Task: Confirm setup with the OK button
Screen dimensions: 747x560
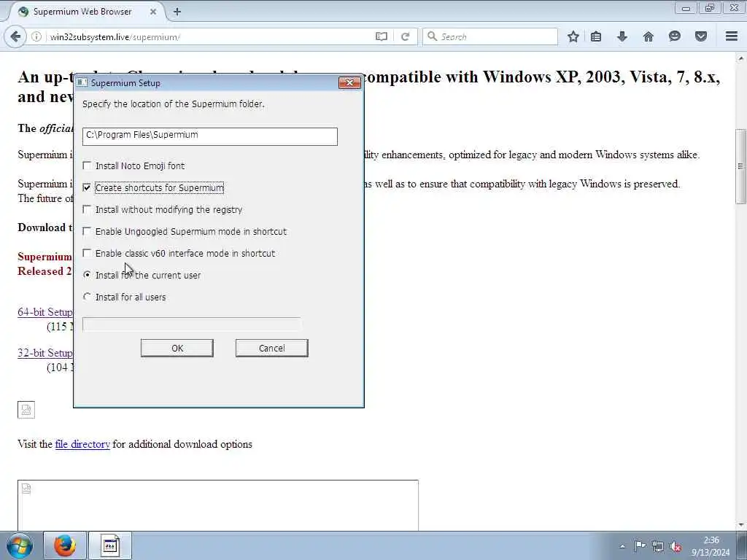Action: (177, 348)
